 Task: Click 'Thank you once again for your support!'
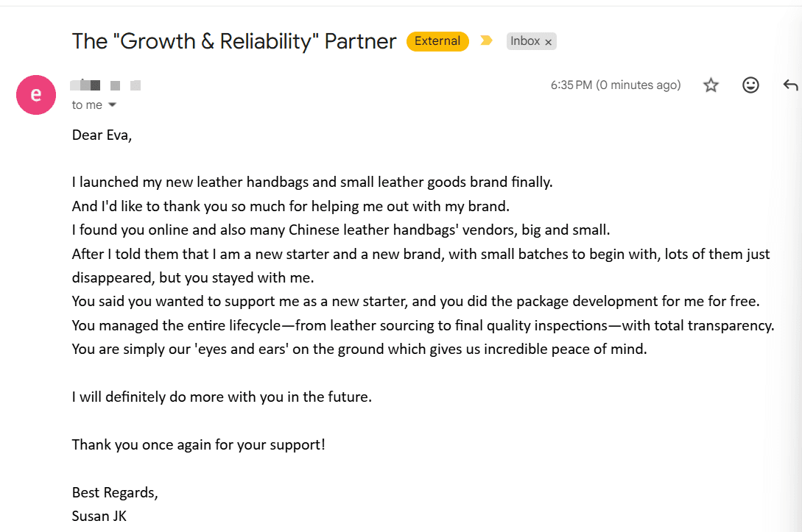click(198, 444)
